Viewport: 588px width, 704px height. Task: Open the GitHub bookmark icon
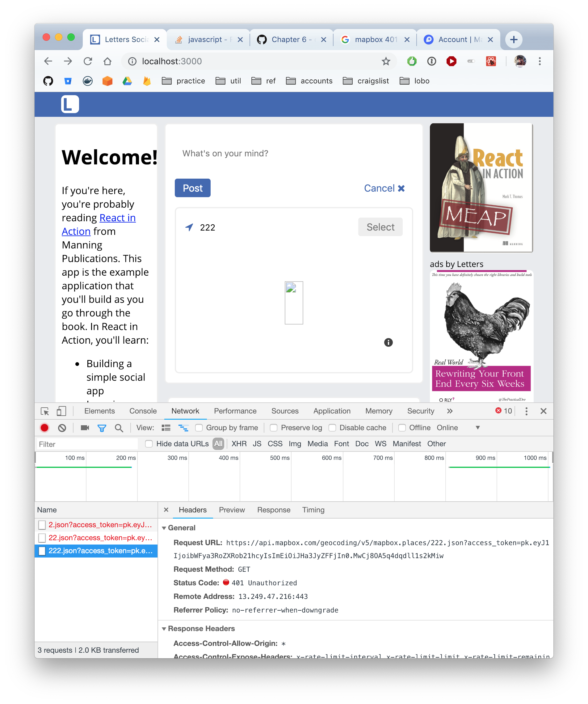coord(48,81)
